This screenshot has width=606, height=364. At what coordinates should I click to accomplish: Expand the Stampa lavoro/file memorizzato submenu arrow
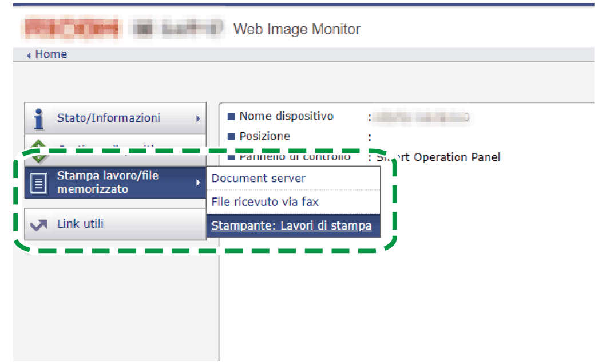tap(199, 183)
